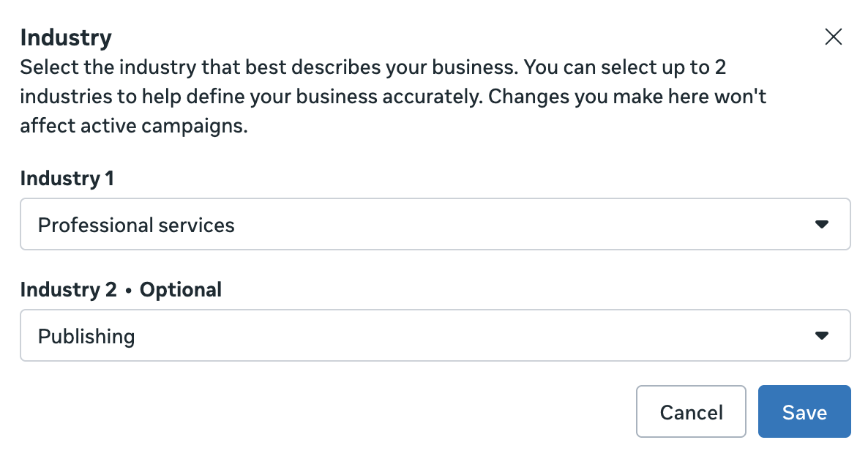
Task: Open the optional Industry 2 combo box
Action: coord(435,336)
